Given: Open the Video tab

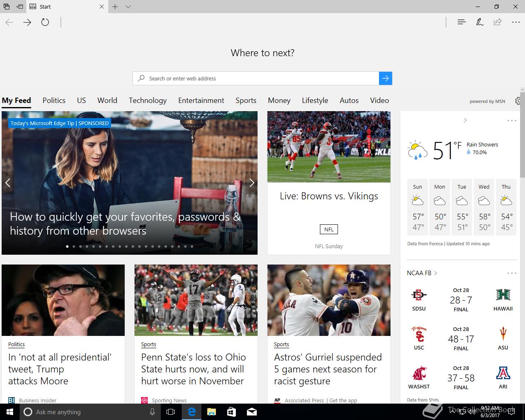Looking at the screenshot, I should (x=379, y=100).
